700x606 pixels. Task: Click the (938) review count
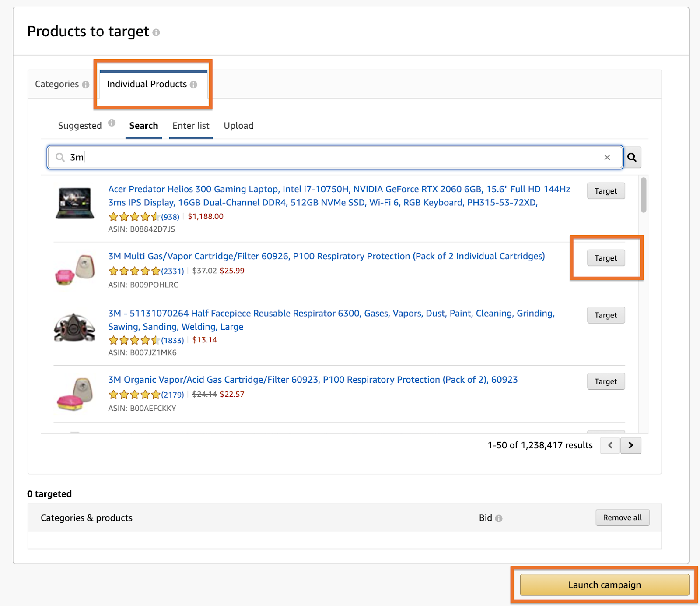click(170, 217)
